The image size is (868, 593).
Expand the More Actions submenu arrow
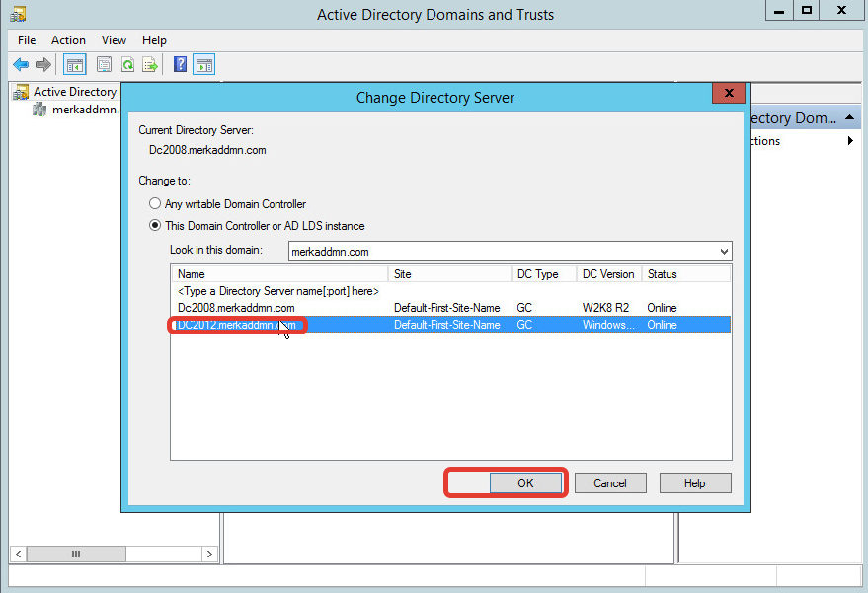(850, 140)
